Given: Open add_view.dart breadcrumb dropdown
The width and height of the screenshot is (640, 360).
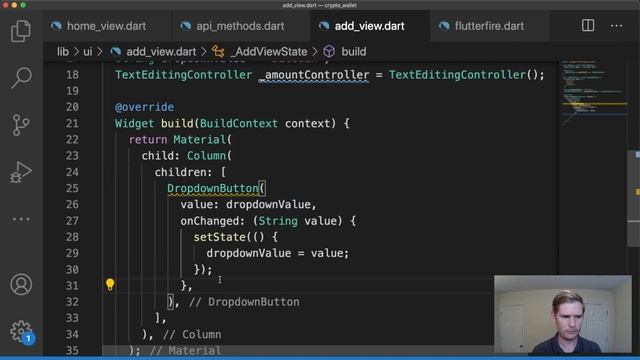Looking at the screenshot, I should tap(161, 52).
